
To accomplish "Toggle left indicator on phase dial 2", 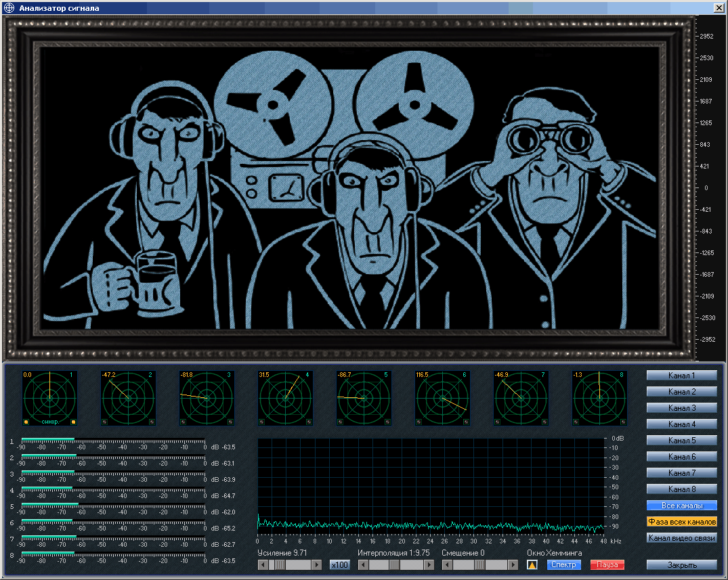I will click(x=105, y=422).
